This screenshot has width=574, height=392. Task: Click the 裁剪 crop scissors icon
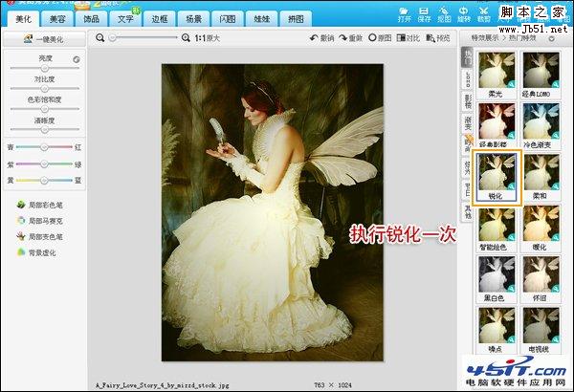[x=483, y=14]
